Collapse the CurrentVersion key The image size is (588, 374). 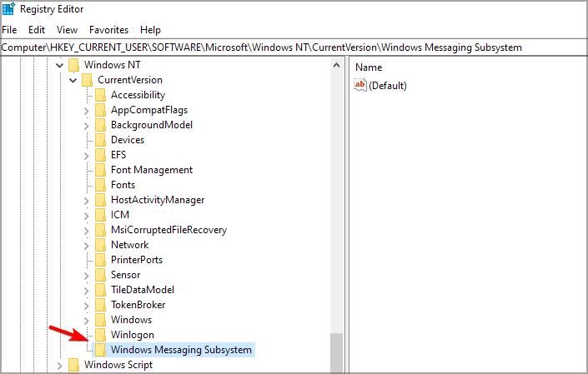[73, 80]
